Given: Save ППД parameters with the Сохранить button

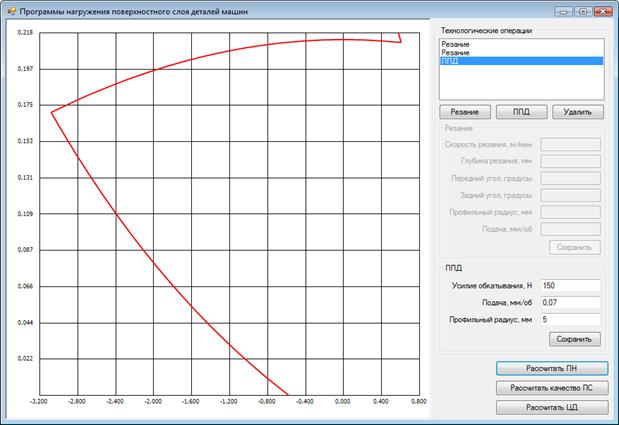Looking at the screenshot, I should 574,338.
